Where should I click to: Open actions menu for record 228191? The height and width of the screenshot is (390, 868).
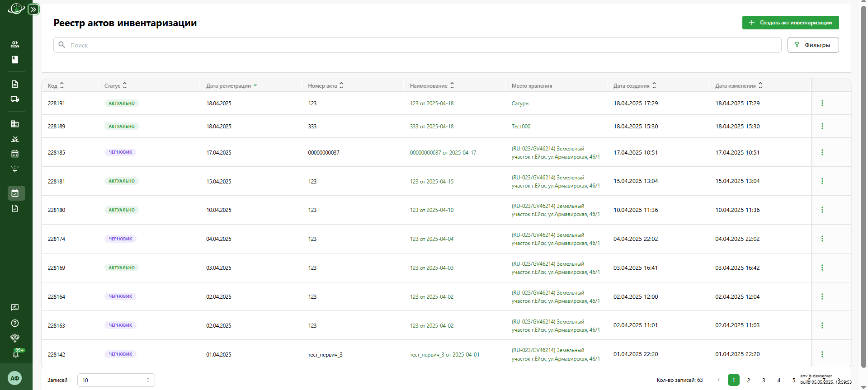[x=822, y=103]
